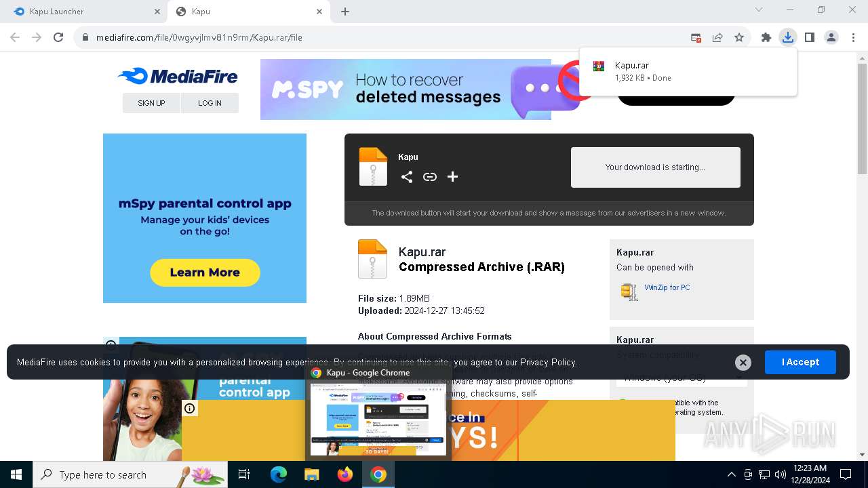868x488 pixels.
Task: Click the ad info icon on lower banner
Action: (190, 408)
